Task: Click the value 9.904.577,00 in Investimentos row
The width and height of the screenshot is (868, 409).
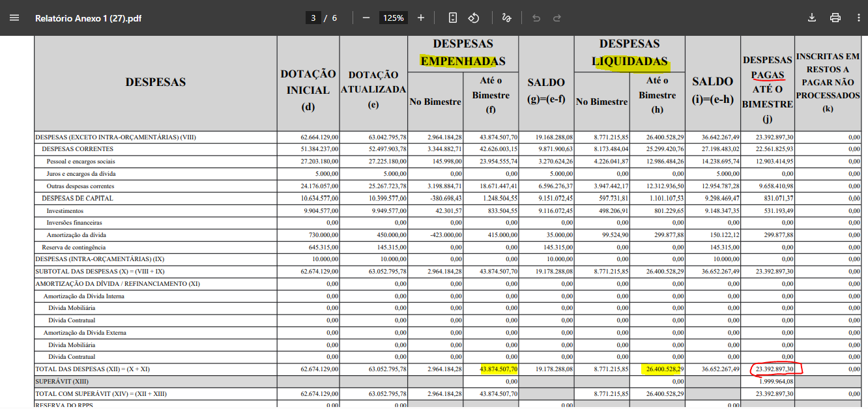Action: tap(321, 211)
